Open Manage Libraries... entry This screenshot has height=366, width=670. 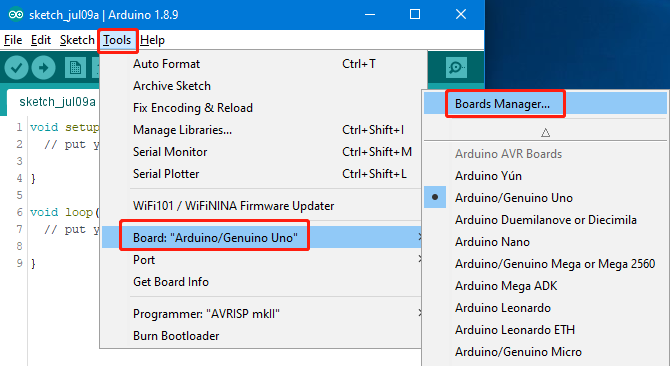coord(262,130)
